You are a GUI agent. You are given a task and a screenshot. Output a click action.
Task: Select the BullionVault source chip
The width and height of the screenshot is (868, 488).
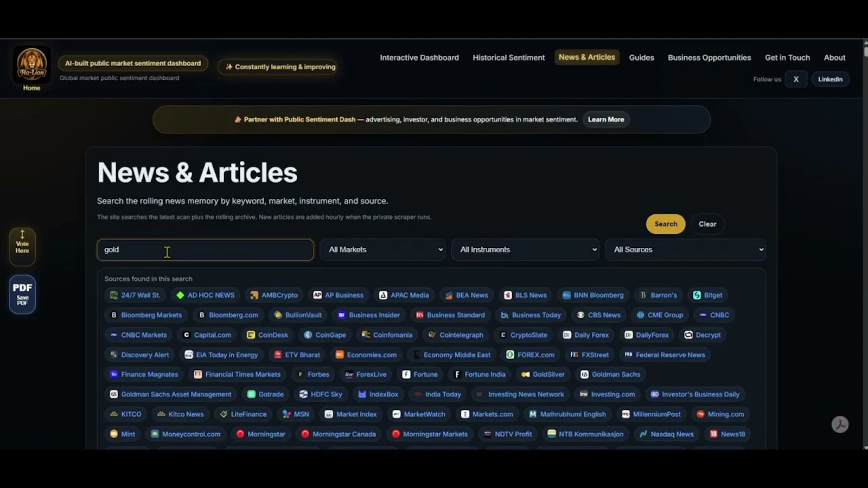point(298,315)
